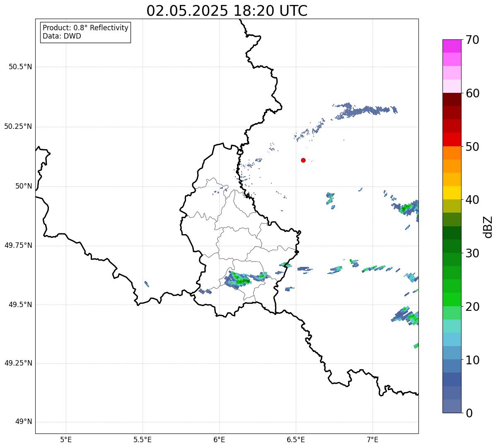Click the 5°E longitude label
Image resolution: width=498 pixels, height=448 pixels.
coord(66,440)
